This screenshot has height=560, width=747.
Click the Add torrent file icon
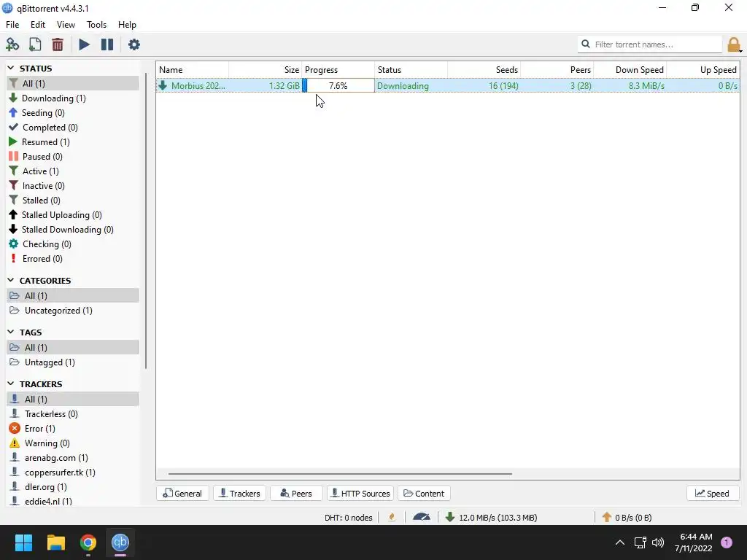pos(35,44)
